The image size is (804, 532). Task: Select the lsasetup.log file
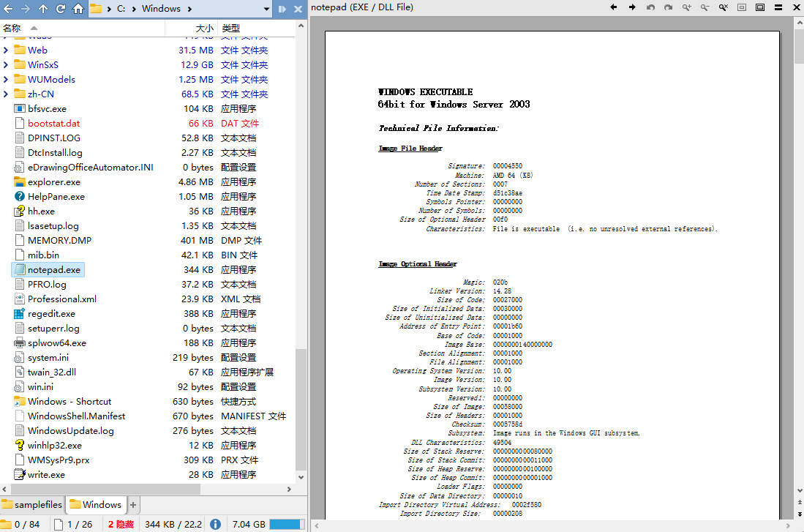(53, 225)
